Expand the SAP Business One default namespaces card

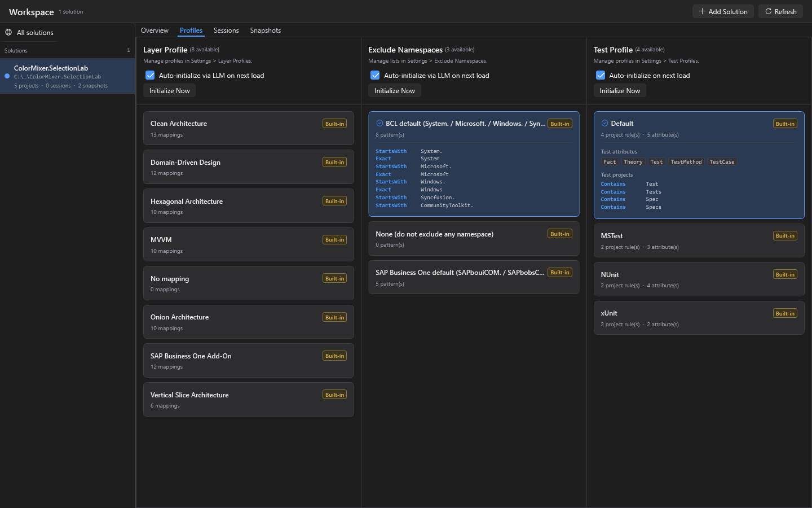point(474,277)
